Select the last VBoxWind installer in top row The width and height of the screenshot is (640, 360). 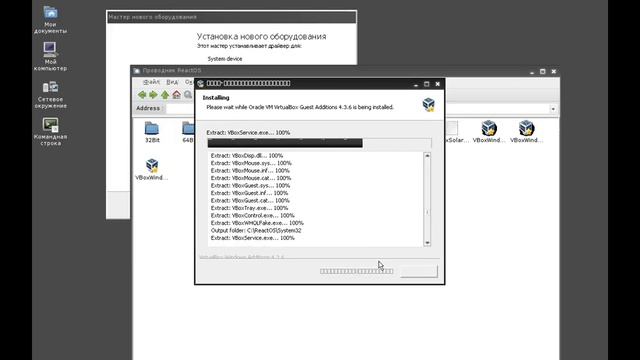click(527, 132)
